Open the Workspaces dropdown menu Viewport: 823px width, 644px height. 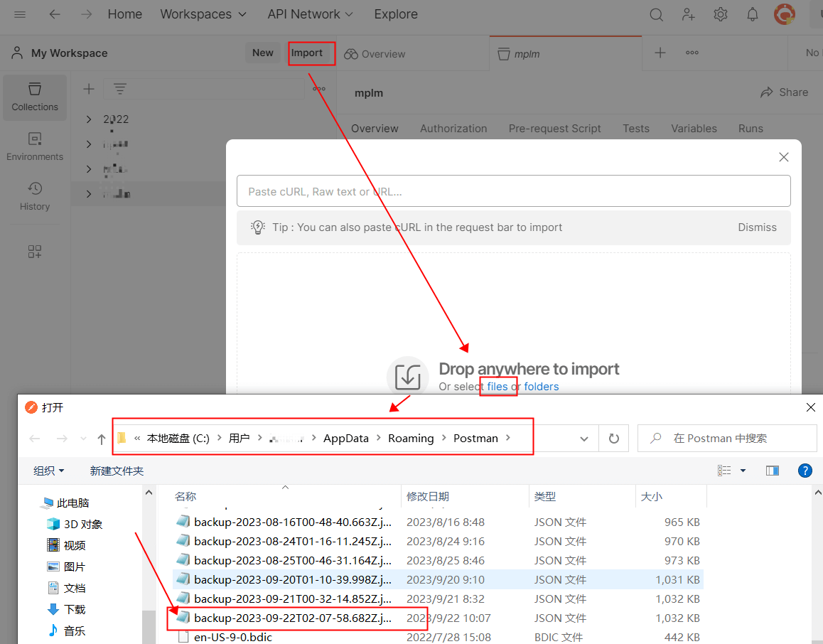[x=203, y=14]
